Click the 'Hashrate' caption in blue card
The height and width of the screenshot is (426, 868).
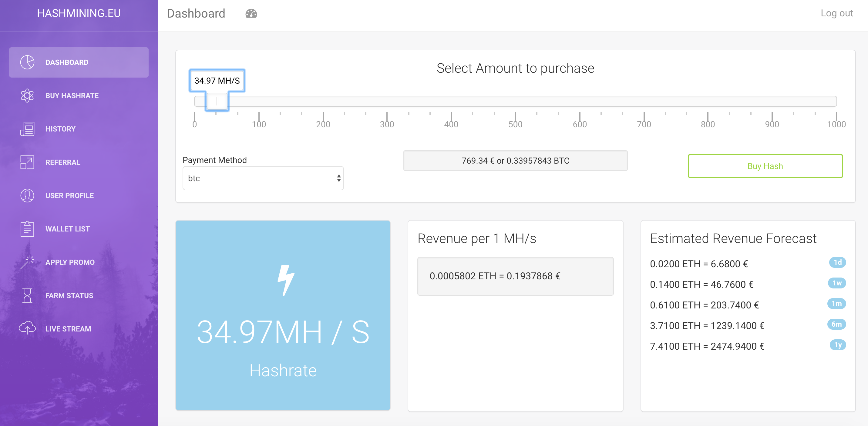coord(283,371)
